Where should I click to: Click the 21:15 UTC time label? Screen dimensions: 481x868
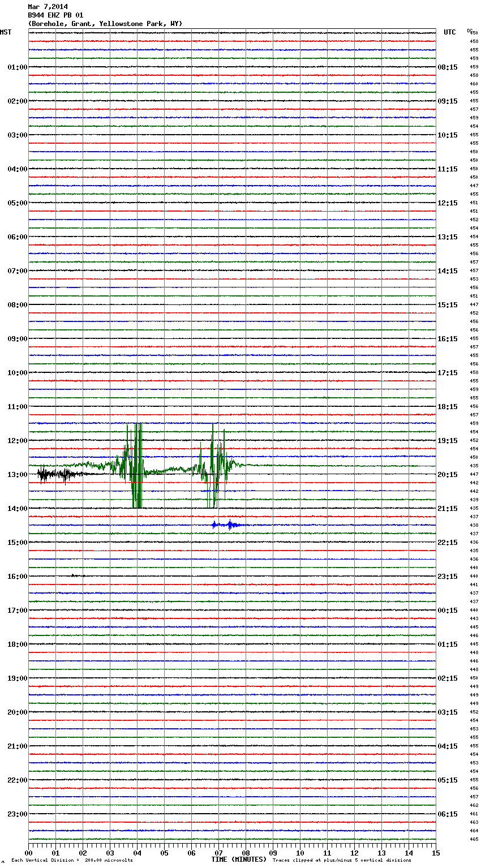pyautogui.click(x=448, y=509)
